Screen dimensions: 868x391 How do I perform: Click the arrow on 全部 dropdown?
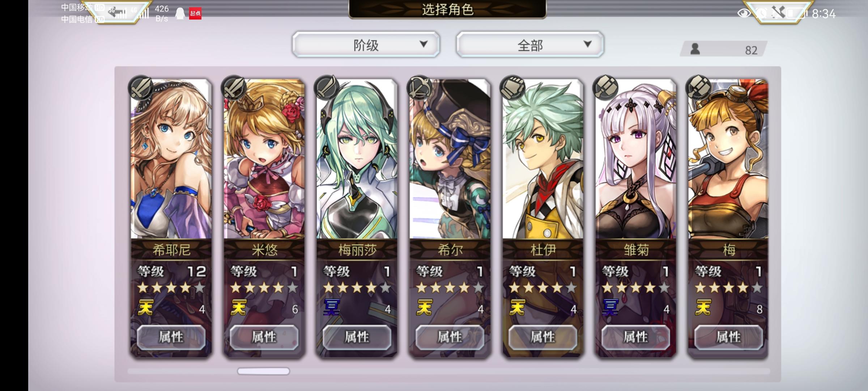(588, 44)
